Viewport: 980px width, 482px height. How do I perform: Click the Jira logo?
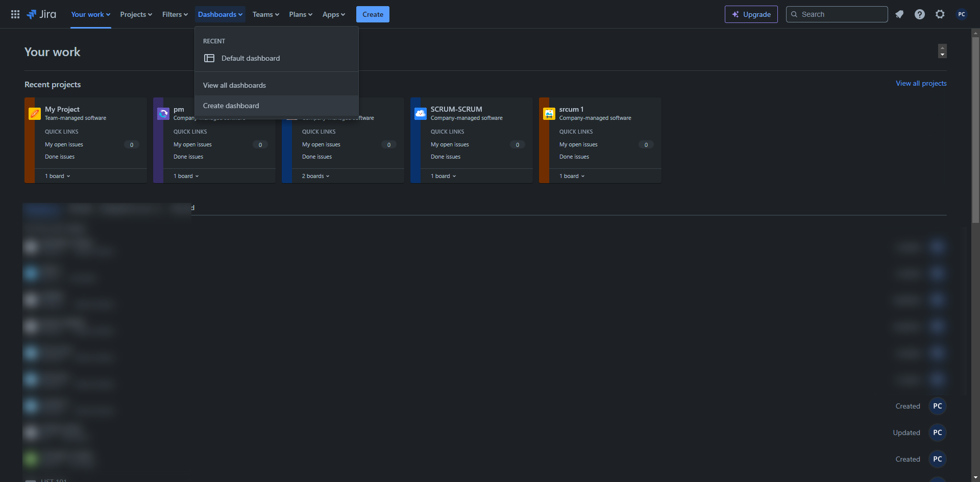[x=41, y=14]
